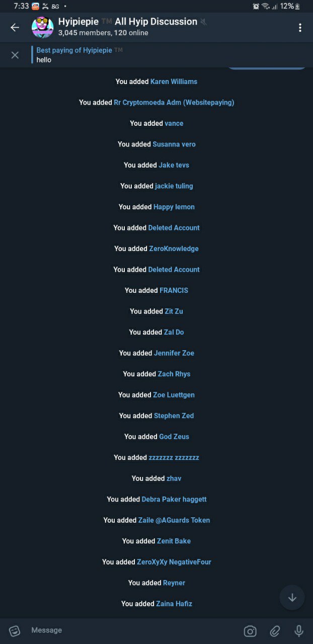Open Rr Cryptomoeda Adm (Websitepaying) profile
Image resolution: width=313 pixels, height=644 pixels.
click(174, 103)
